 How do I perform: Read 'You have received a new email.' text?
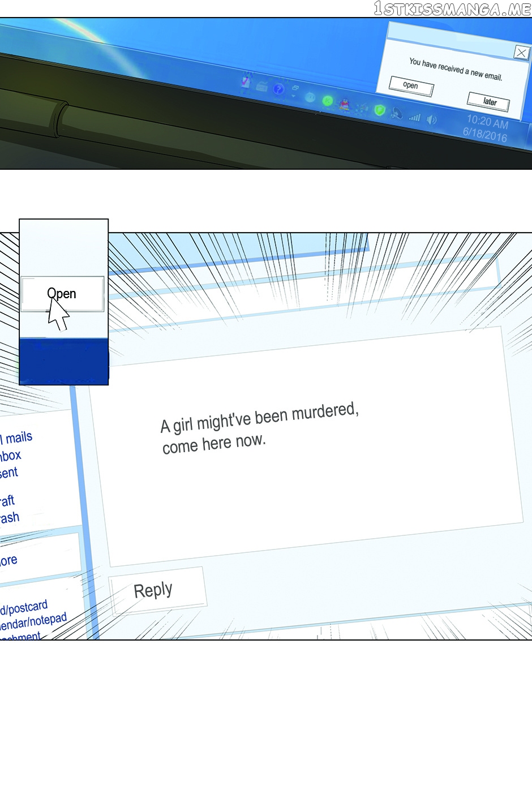pyautogui.click(x=456, y=69)
